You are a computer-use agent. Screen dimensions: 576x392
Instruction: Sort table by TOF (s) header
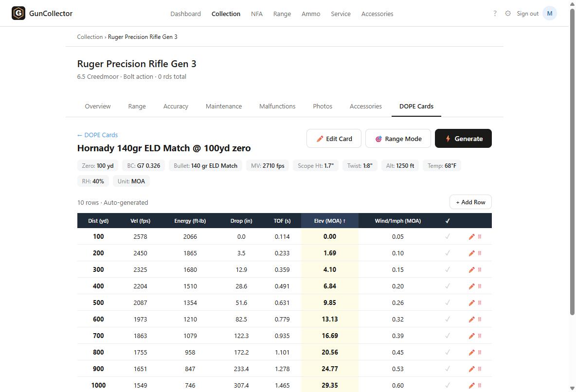(x=282, y=221)
